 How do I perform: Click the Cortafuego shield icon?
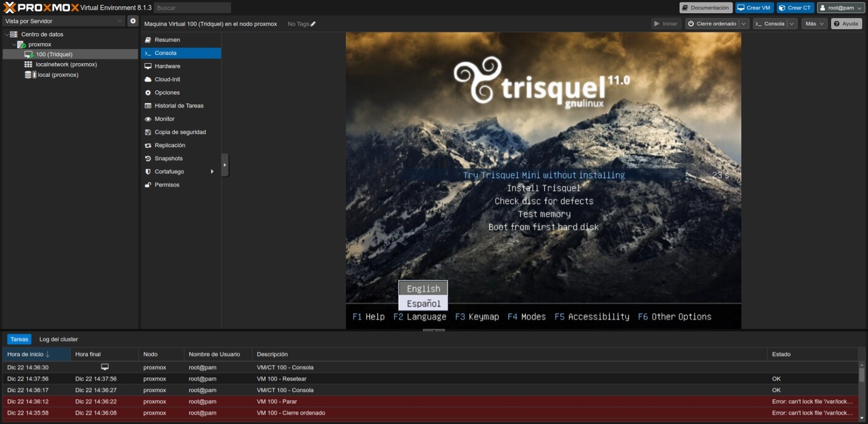(148, 171)
